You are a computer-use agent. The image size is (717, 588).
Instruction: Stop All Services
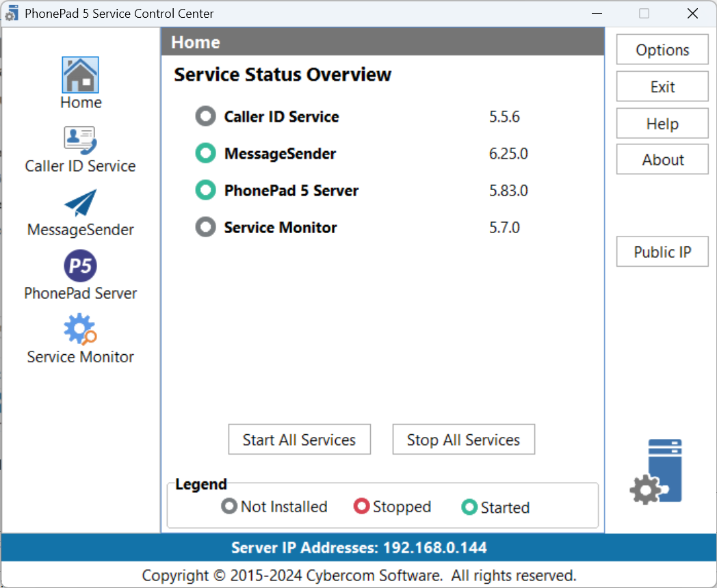click(464, 440)
